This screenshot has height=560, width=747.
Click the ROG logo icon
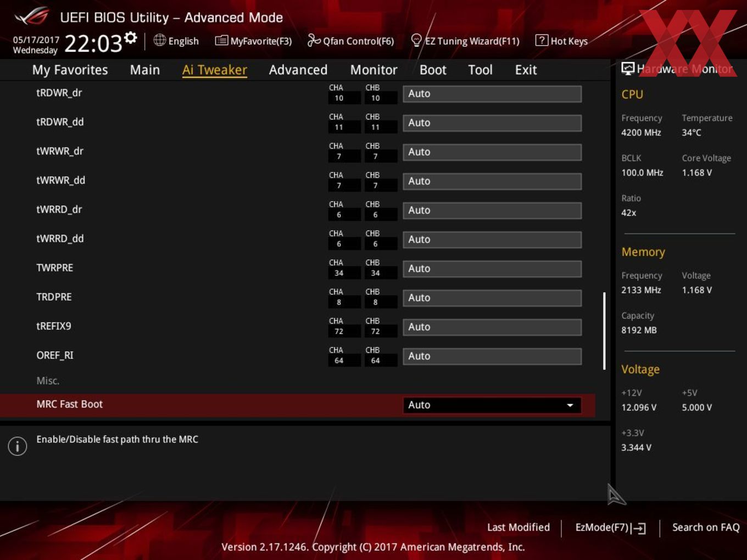31,16
